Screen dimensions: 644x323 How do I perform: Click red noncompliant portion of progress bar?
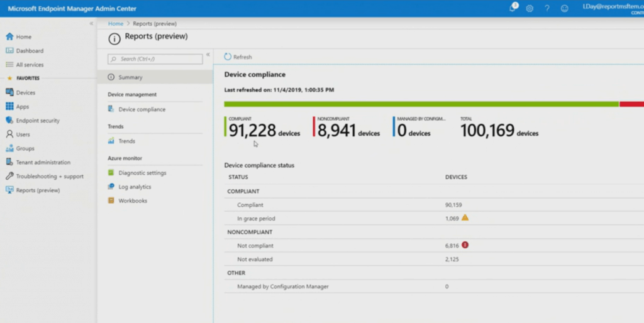[631, 104]
